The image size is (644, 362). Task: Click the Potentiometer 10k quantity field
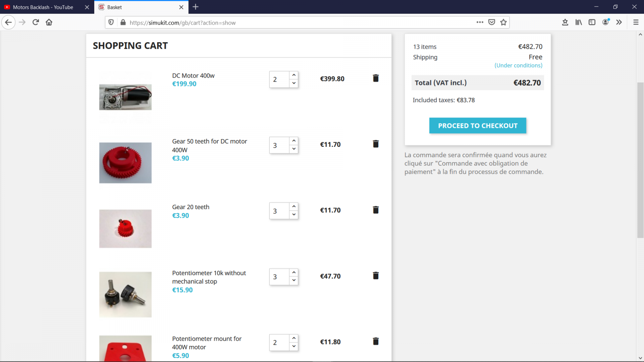[279, 277]
